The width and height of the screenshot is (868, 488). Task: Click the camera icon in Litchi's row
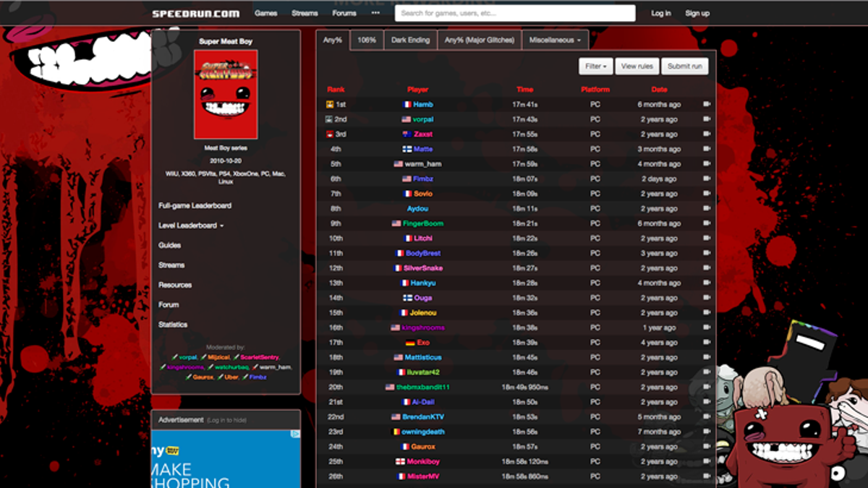coord(707,238)
